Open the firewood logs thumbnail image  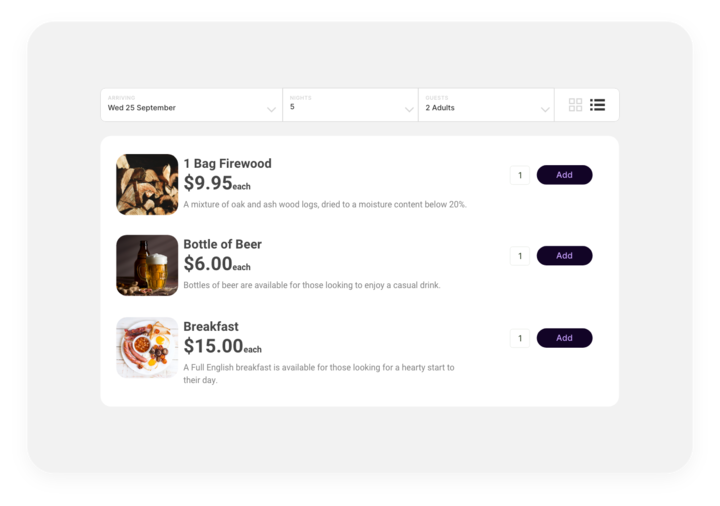click(x=147, y=184)
